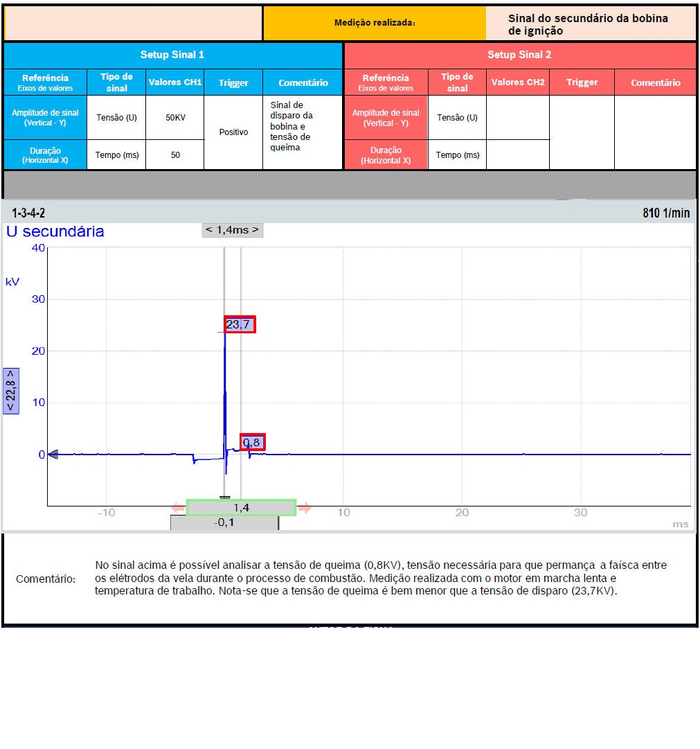Click the empty Valores CH2 voltage cell
This screenshot has width=700, height=749.
coord(517,117)
